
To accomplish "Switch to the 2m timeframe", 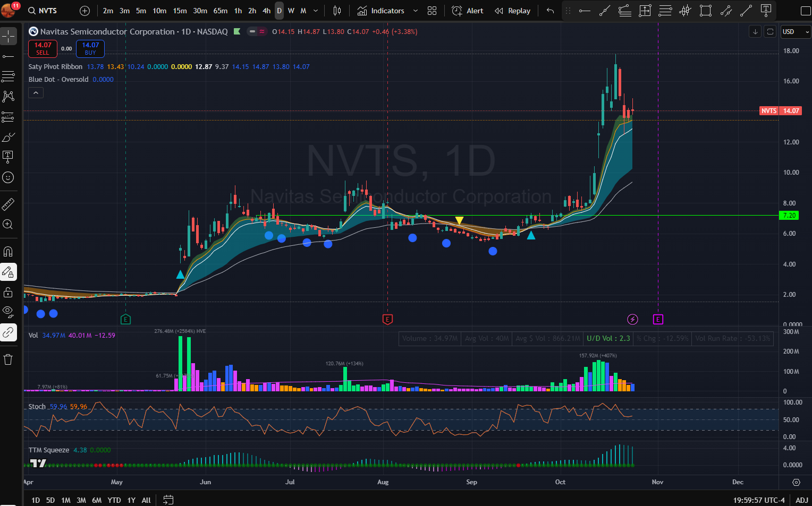I will [x=108, y=11].
